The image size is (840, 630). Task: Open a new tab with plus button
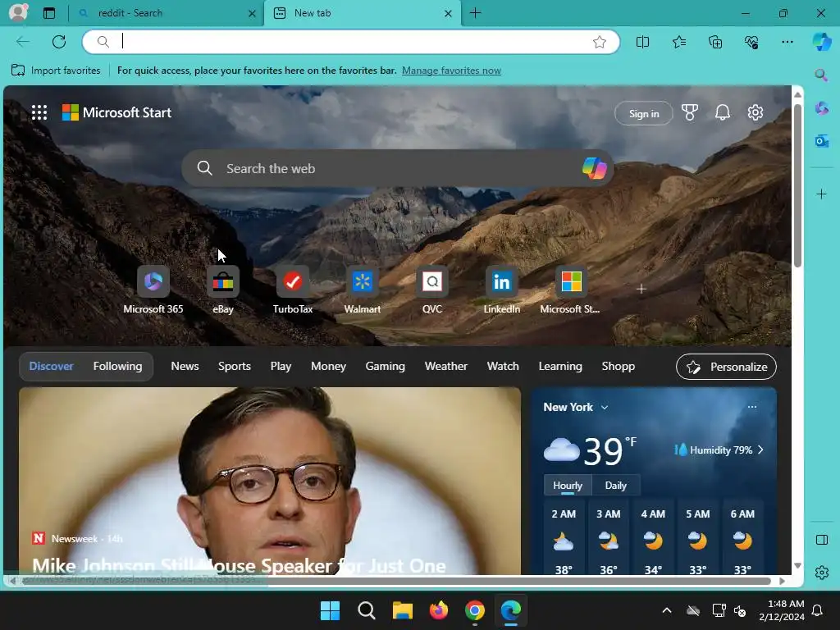click(475, 13)
